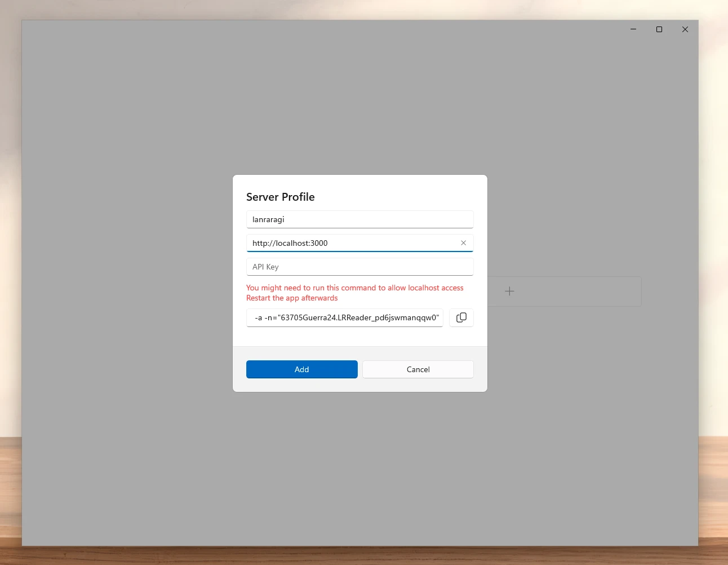
Task: Click 'Restart the app afterwards' text
Action: (x=292, y=298)
